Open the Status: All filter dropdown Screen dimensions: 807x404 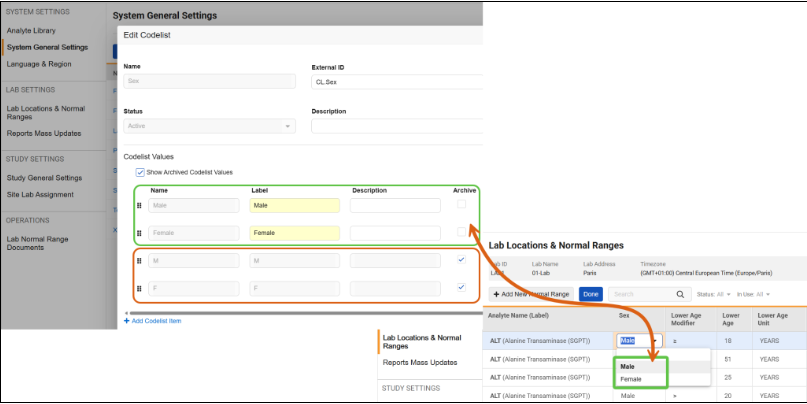click(713, 294)
